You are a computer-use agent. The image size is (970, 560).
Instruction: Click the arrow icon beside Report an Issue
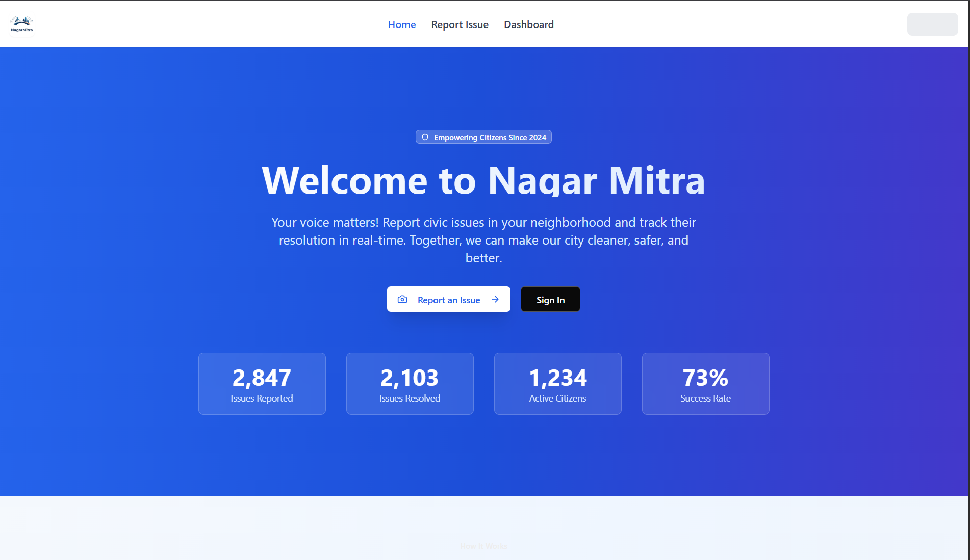click(495, 300)
